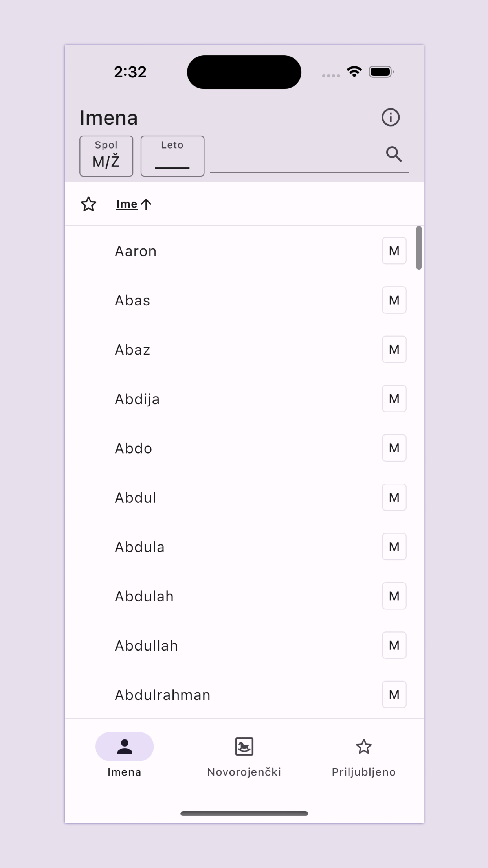Tap the search magnifier icon
Image resolution: width=488 pixels, height=868 pixels.
[x=394, y=154]
